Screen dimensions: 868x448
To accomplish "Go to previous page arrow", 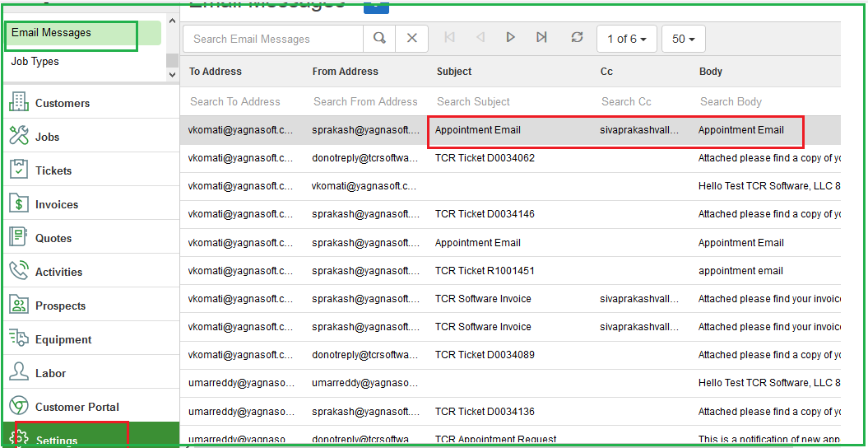I will [x=480, y=38].
